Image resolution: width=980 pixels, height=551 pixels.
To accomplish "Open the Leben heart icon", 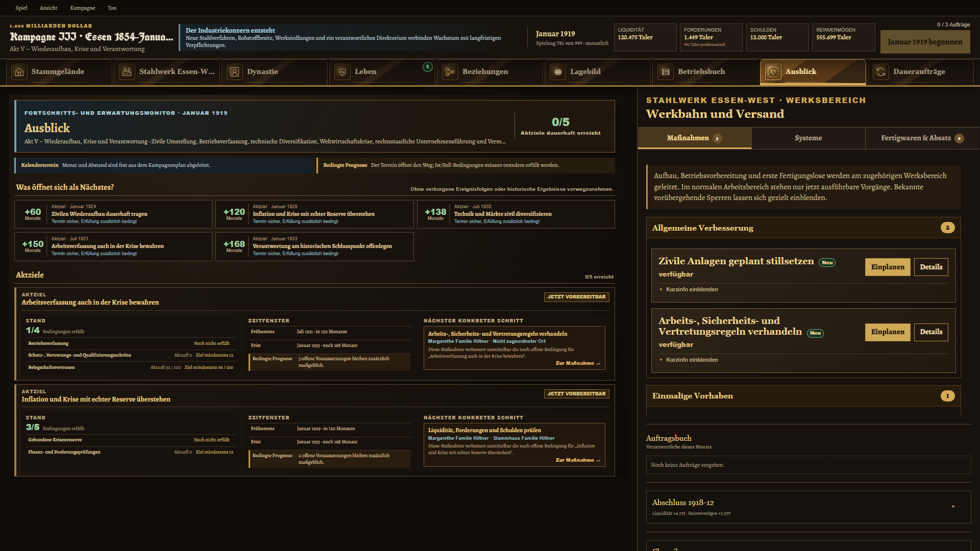I will click(x=342, y=72).
